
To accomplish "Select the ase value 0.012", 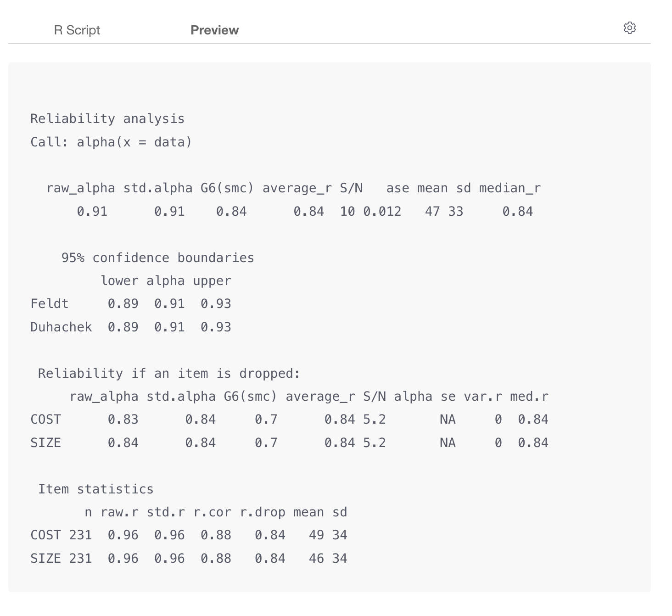I will [x=382, y=212].
